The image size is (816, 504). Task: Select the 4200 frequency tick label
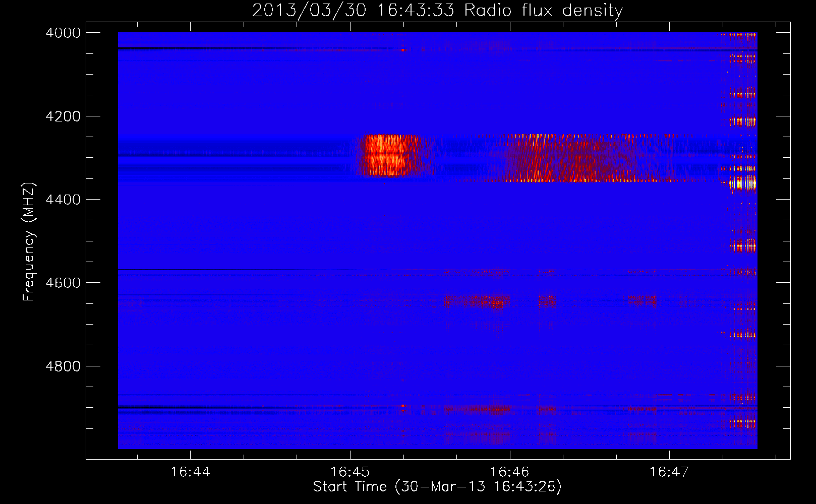click(63, 116)
